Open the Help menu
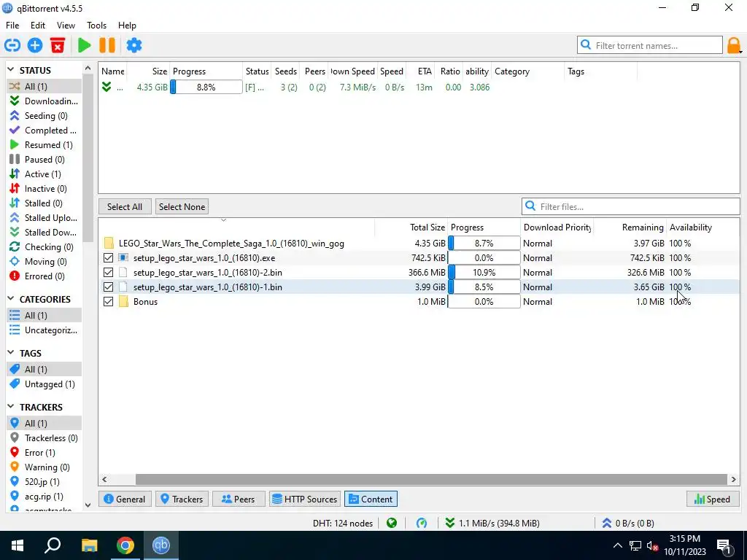The image size is (747, 560). 127,26
